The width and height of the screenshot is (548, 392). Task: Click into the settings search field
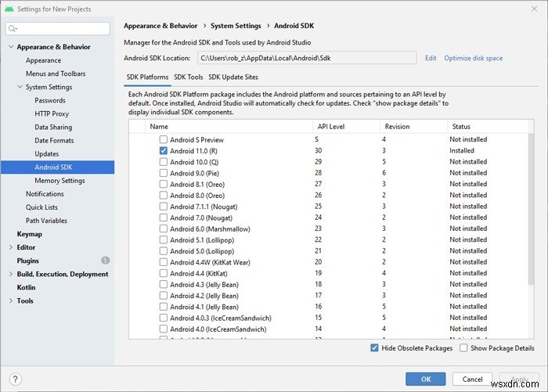coord(58,29)
